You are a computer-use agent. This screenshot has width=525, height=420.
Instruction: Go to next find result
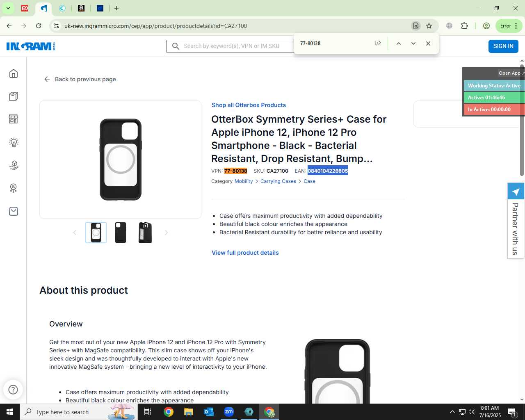pyautogui.click(x=413, y=43)
